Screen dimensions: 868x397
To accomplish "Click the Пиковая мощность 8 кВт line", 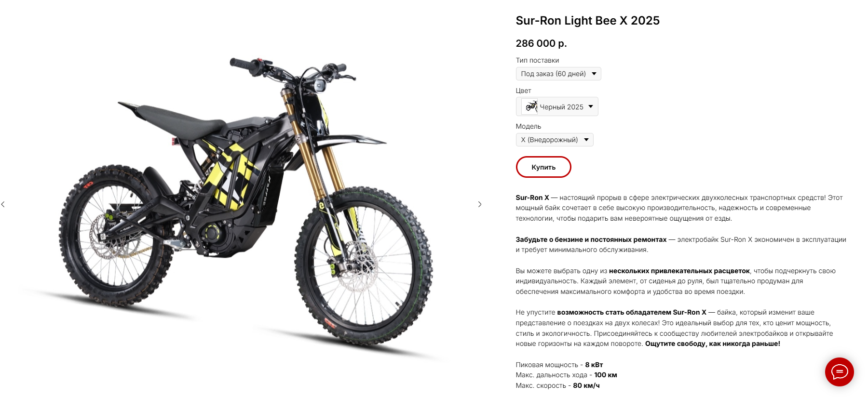I will point(559,365).
